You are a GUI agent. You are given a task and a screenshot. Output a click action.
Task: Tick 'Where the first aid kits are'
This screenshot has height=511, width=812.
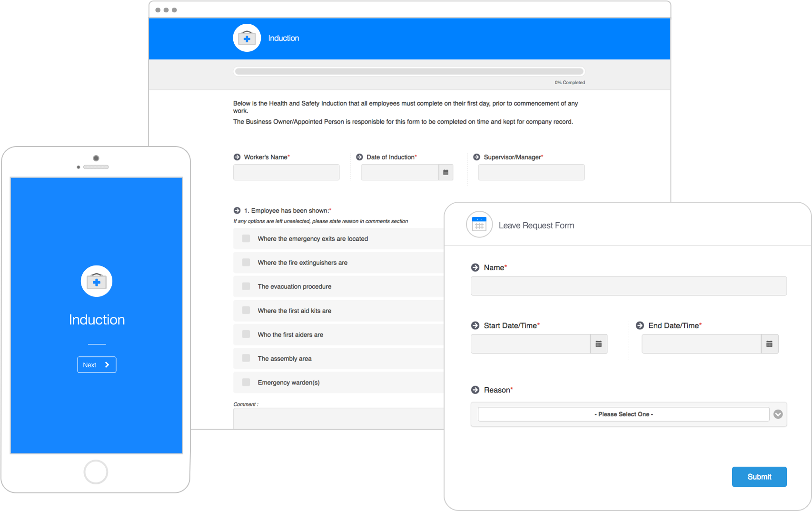(246, 310)
